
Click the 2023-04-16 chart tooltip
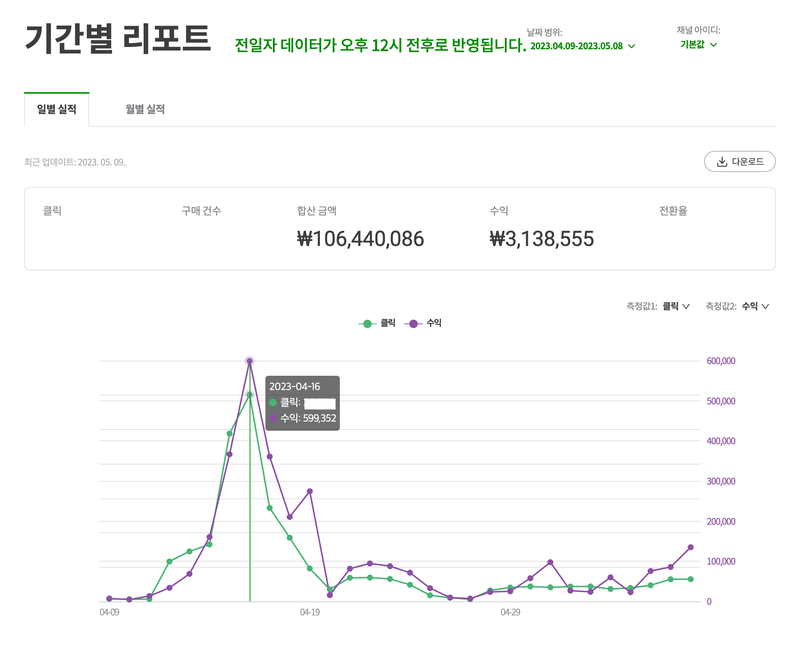point(302,403)
